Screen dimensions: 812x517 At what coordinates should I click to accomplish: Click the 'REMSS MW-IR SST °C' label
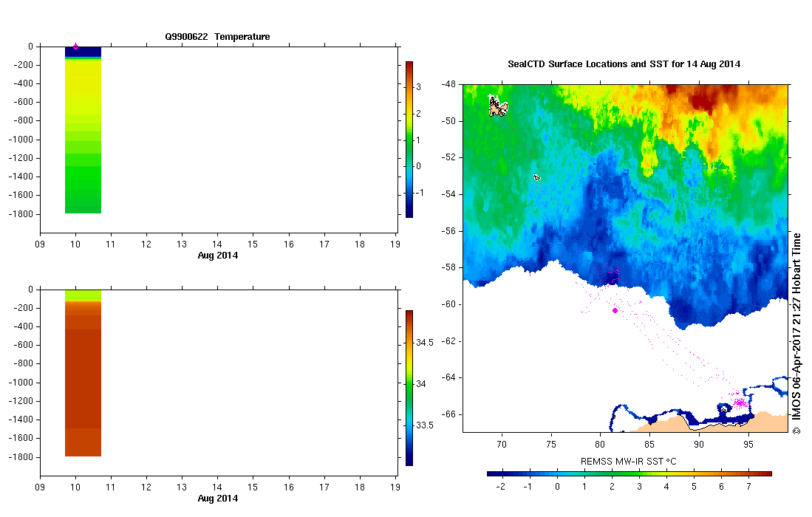click(x=628, y=461)
